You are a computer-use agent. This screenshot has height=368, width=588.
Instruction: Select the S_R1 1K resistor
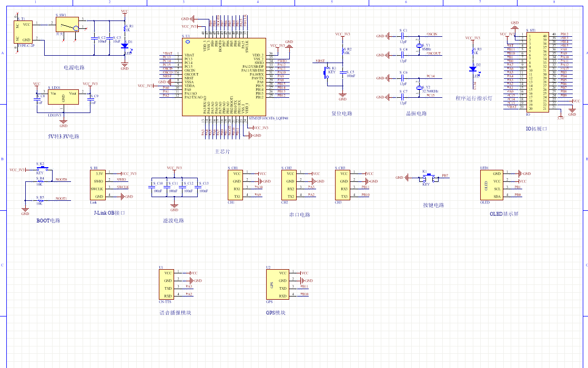point(125,28)
